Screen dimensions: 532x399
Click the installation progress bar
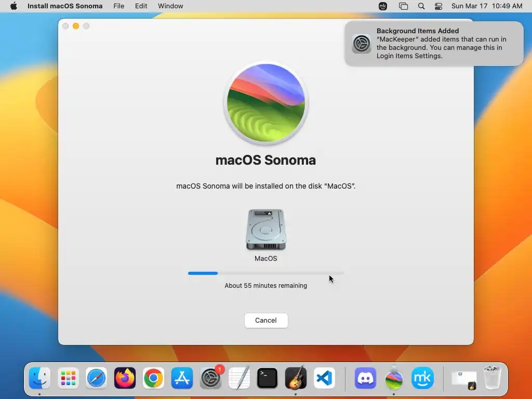pos(265,273)
